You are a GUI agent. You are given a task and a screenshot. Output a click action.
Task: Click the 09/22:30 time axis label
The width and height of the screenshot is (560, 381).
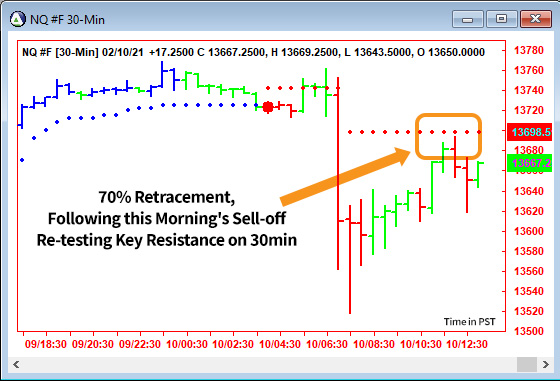point(140,344)
